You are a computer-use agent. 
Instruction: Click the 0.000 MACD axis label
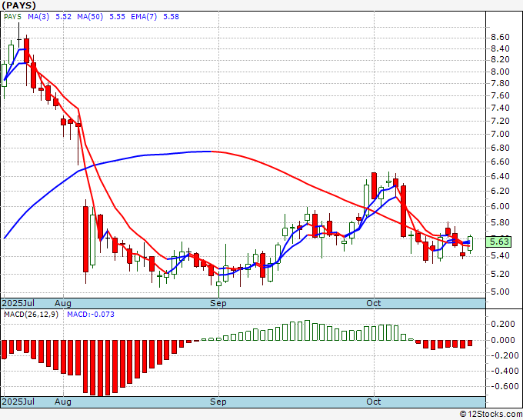503,340
